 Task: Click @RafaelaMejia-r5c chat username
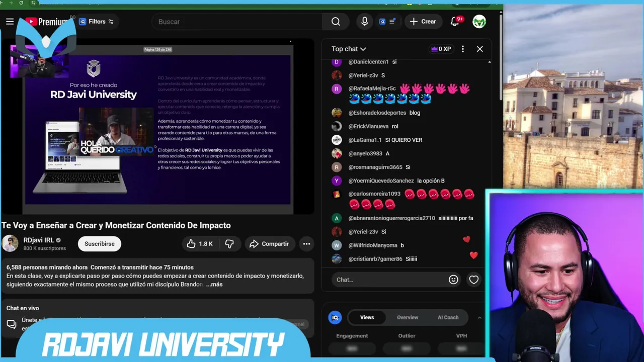click(x=372, y=88)
